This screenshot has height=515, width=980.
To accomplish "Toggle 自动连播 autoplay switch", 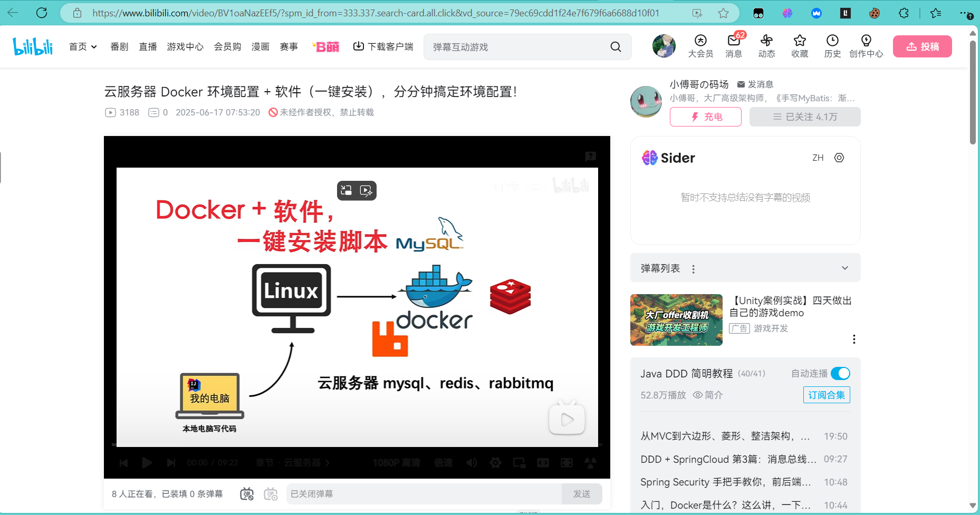I will click(x=840, y=373).
